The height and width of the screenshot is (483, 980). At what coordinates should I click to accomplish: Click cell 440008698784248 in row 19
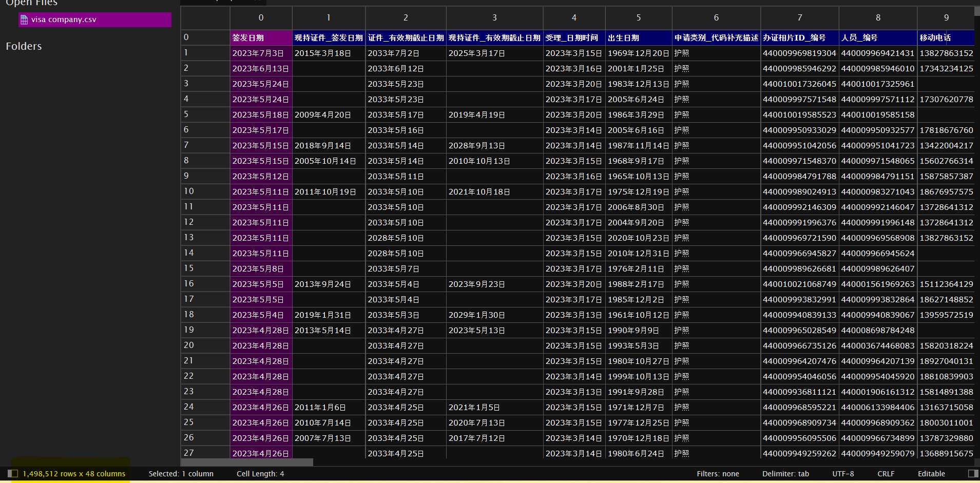(878, 330)
